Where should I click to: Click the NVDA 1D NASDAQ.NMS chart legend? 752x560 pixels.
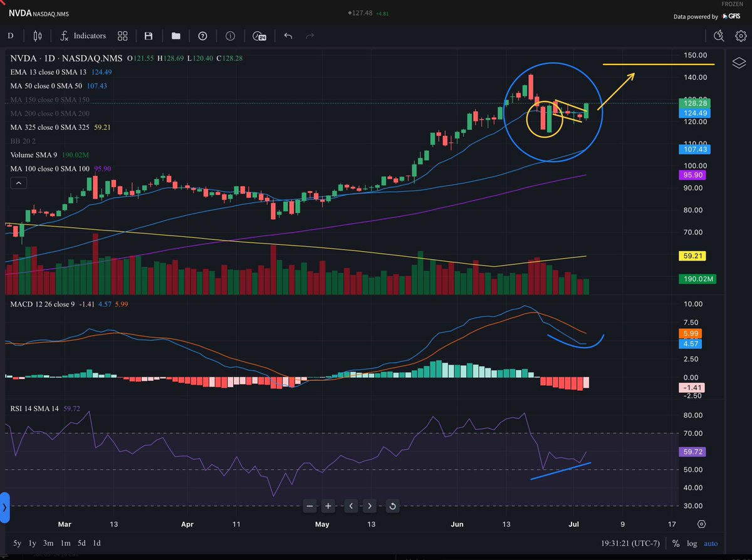(x=66, y=58)
